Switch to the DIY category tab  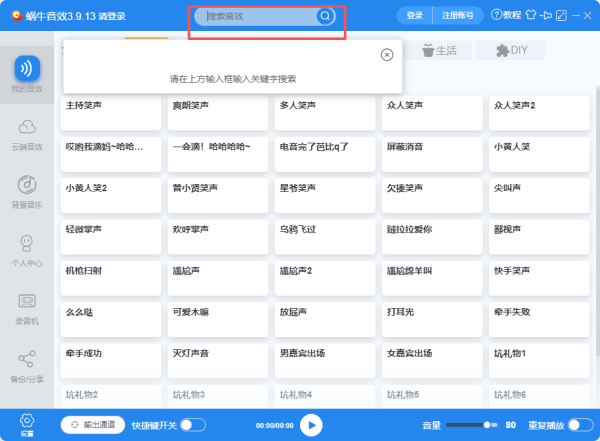point(510,51)
